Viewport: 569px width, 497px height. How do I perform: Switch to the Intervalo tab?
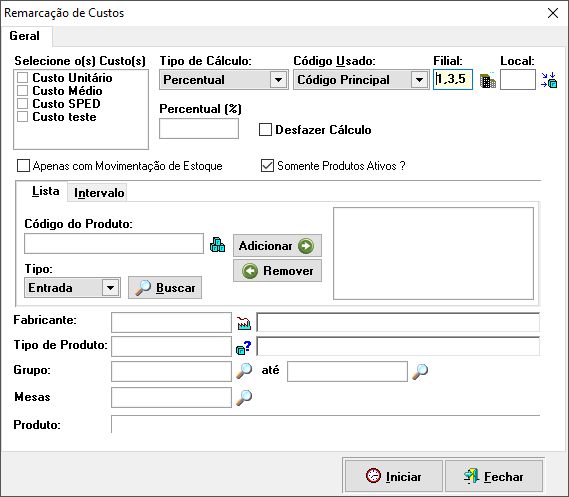click(99, 193)
